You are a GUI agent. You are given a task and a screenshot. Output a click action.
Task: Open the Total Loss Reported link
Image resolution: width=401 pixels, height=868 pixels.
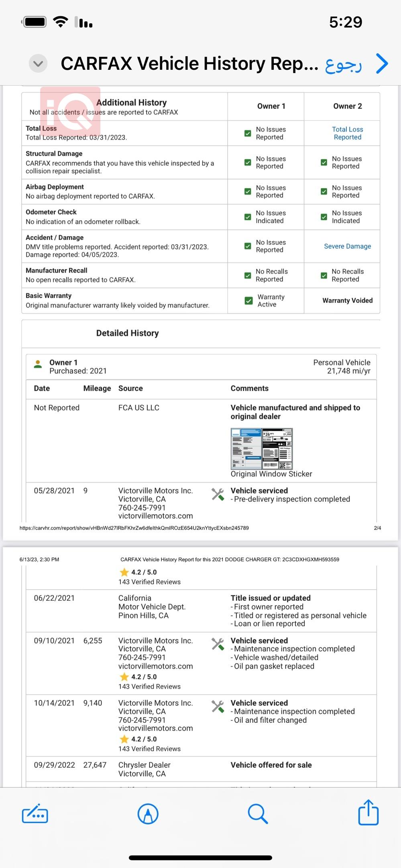pyautogui.click(x=348, y=133)
